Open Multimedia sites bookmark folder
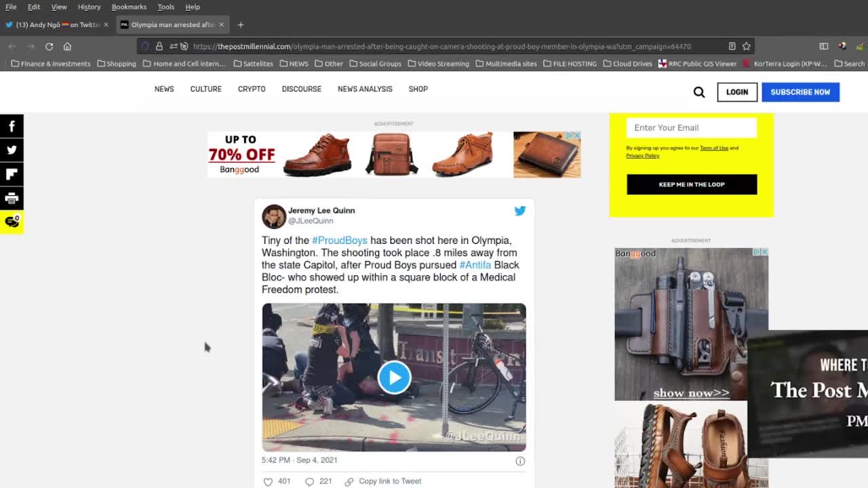This screenshot has height=488, width=868. point(506,64)
